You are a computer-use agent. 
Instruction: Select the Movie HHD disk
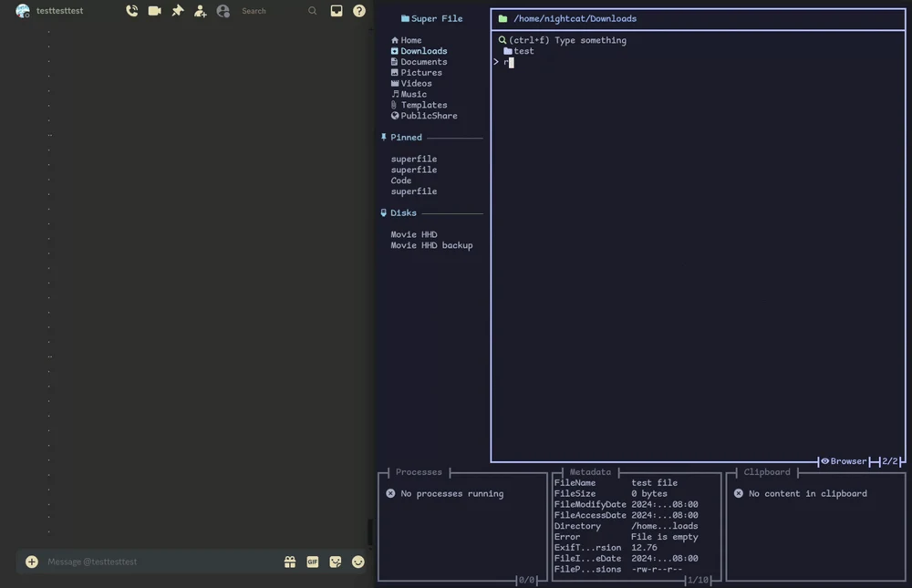[x=413, y=234]
